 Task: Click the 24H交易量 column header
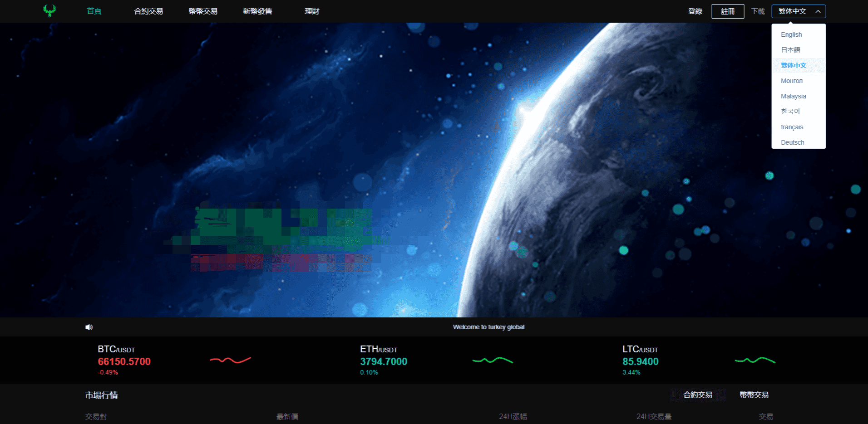[654, 416]
